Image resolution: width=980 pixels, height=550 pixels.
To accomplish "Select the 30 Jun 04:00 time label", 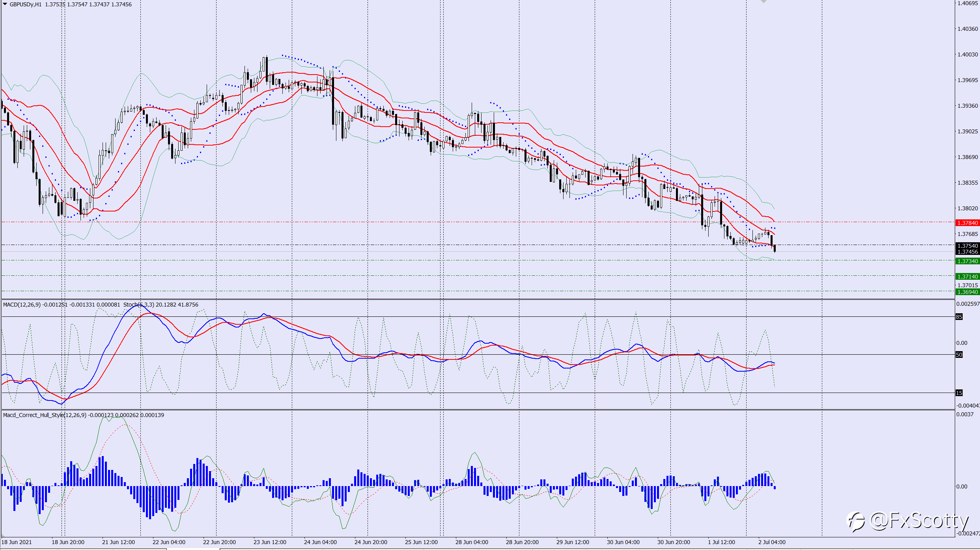I will tap(623, 542).
